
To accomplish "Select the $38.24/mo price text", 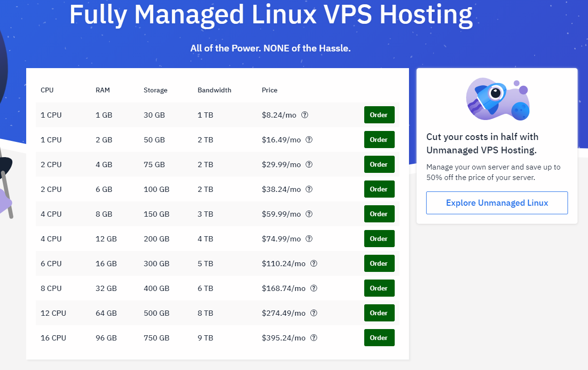I will click(x=281, y=189).
